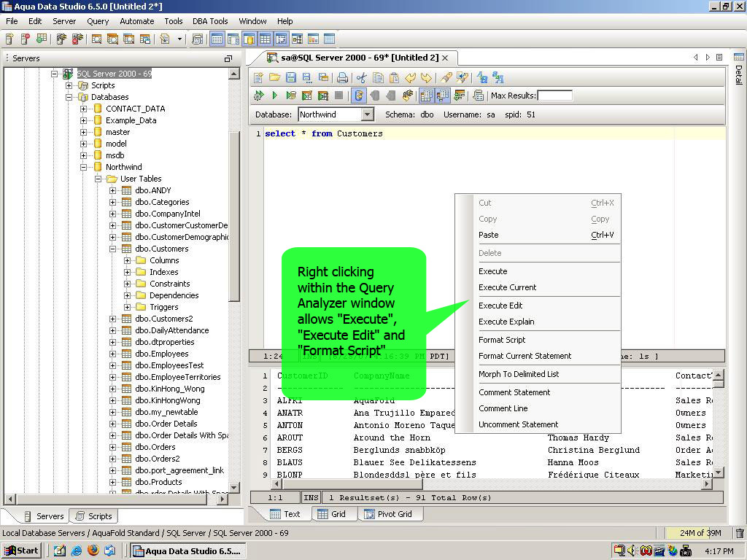Select the master database in tree
Image resolution: width=747 pixels, height=560 pixels.
pyautogui.click(x=117, y=132)
